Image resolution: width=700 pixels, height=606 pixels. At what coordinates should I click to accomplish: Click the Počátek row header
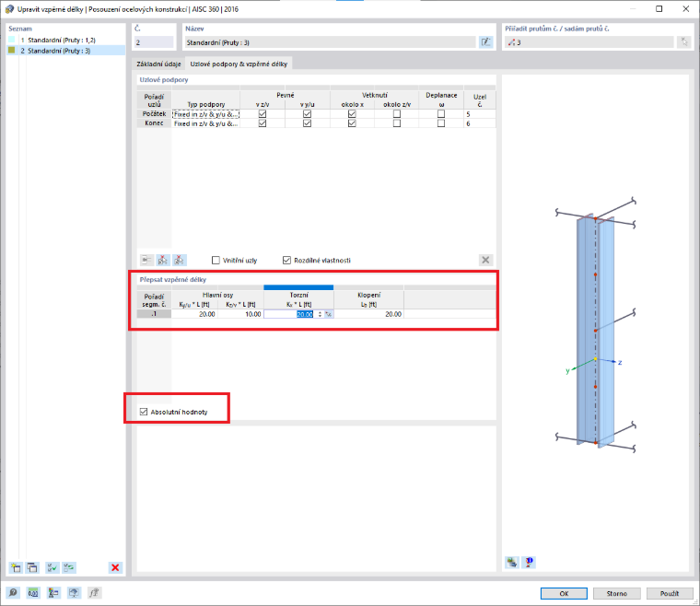click(x=154, y=114)
